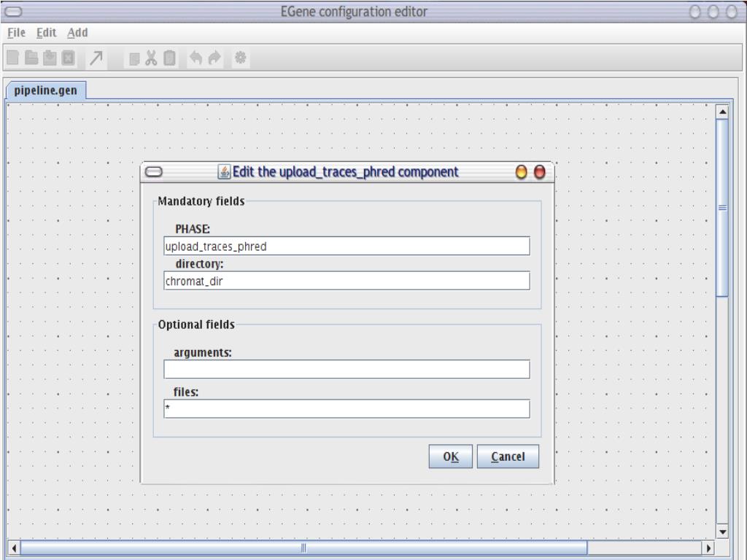Viewport: 747px width, 560px height.
Task: Select the arrow connection tool
Action: (x=96, y=58)
